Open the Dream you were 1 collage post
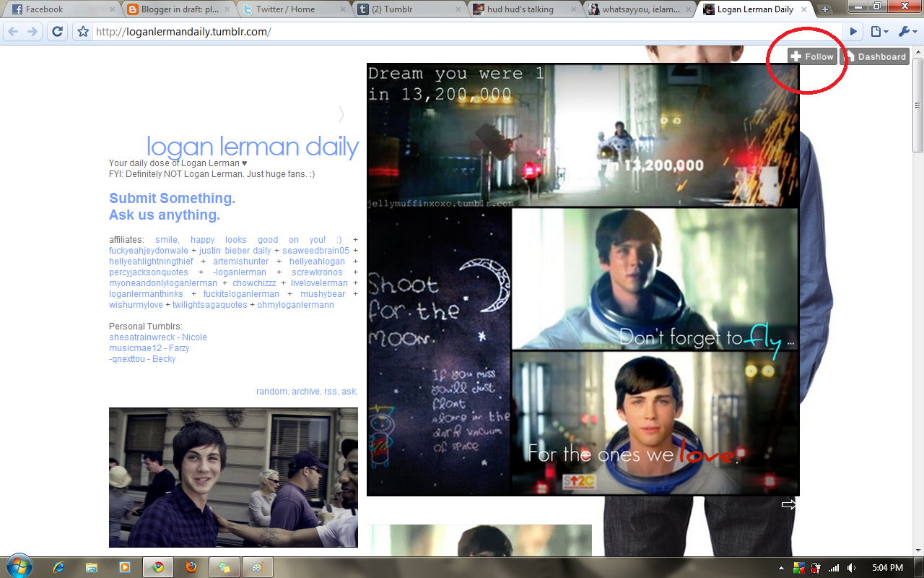 click(x=583, y=280)
